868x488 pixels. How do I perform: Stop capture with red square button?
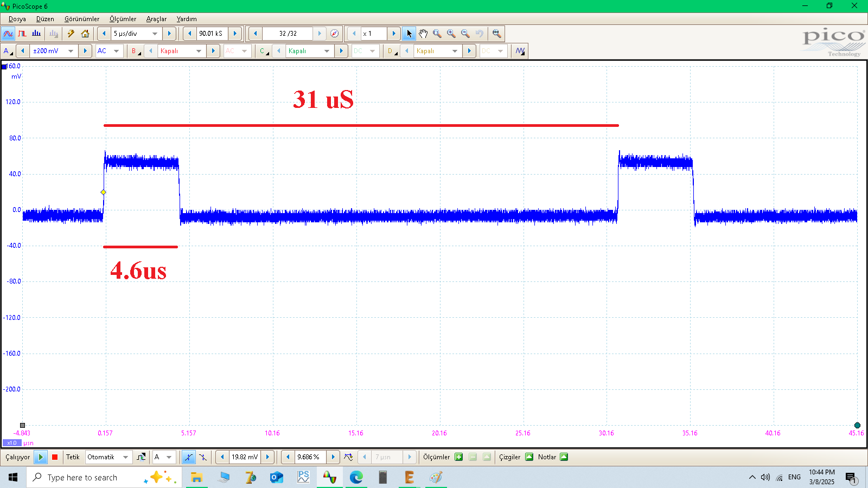pos(55,457)
